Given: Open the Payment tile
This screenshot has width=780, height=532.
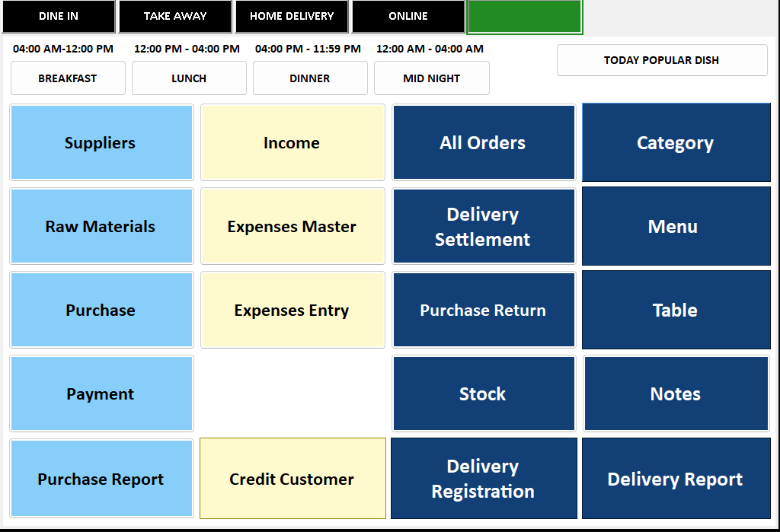Looking at the screenshot, I should point(101,393).
